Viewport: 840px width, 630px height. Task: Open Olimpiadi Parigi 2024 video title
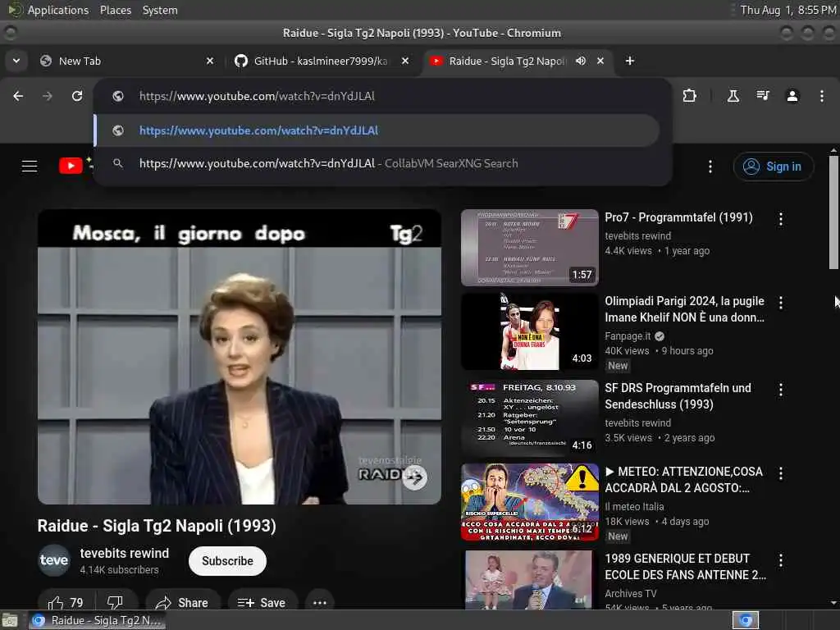(685, 309)
